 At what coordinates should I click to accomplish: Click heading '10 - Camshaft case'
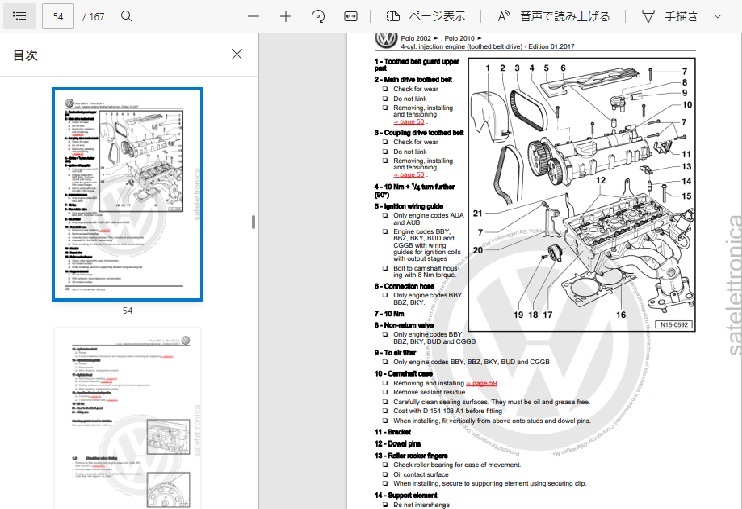point(404,374)
